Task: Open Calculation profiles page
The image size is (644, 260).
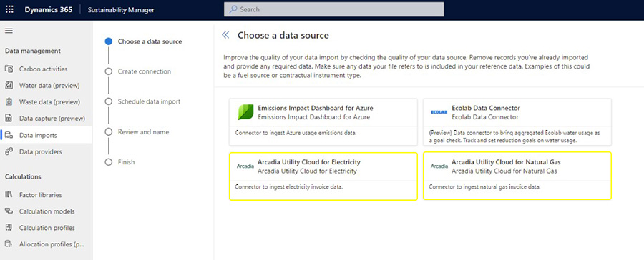Action: pyautogui.click(x=46, y=228)
